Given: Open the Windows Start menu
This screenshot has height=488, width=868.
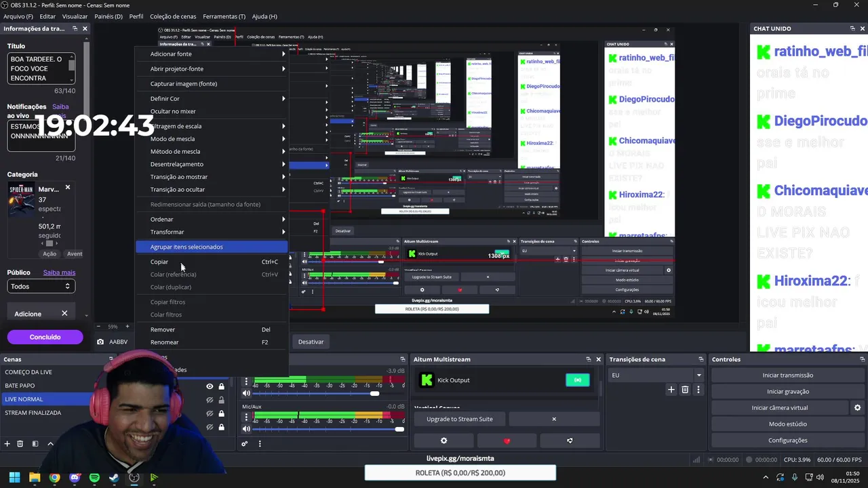Looking at the screenshot, I should (x=14, y=478).
